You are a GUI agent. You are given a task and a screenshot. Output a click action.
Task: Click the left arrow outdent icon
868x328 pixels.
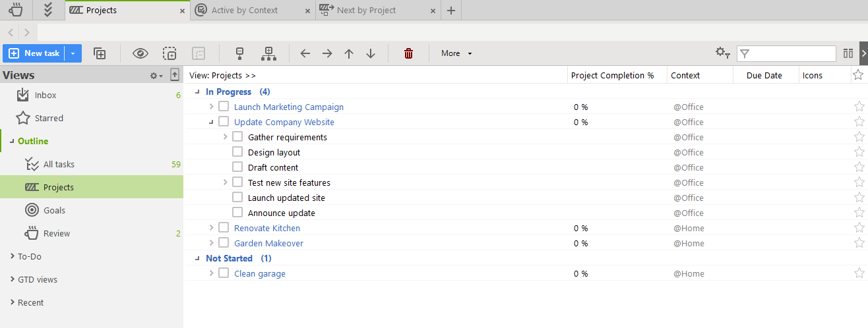[305, 53]
